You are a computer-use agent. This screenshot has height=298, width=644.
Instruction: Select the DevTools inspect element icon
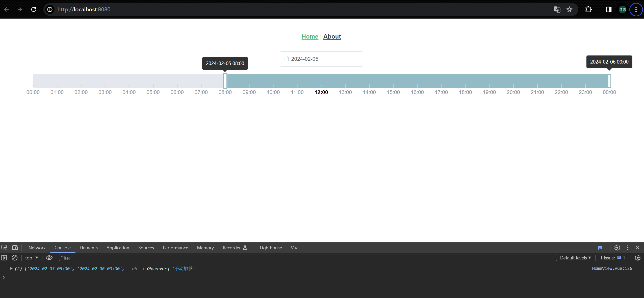coord(4,248)
